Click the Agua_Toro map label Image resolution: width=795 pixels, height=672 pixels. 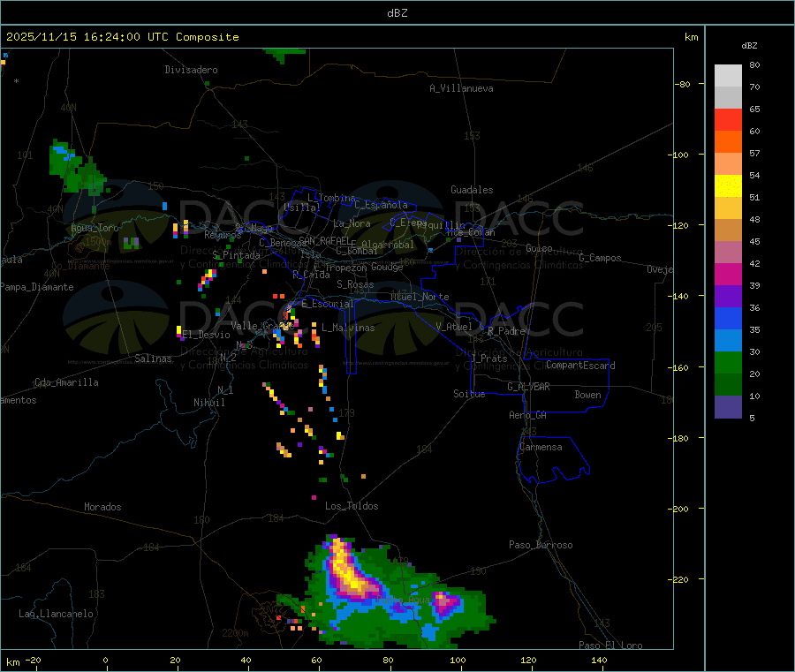tap(95, 228)
